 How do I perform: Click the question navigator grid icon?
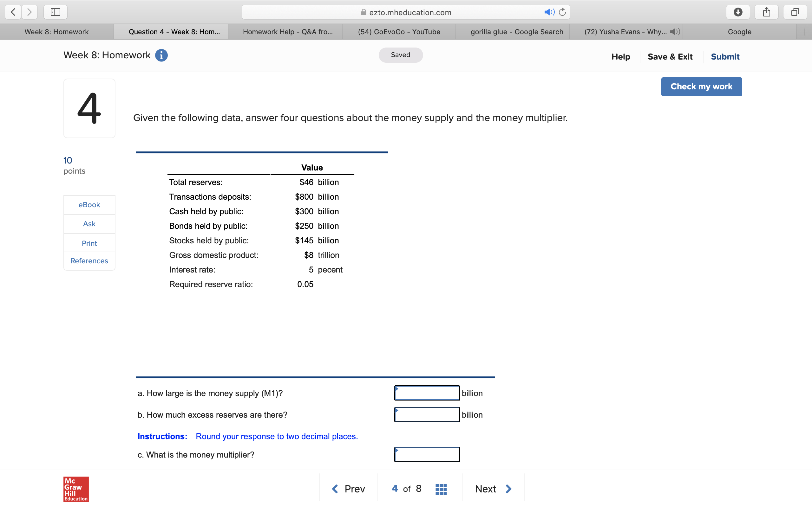point(441,488)
